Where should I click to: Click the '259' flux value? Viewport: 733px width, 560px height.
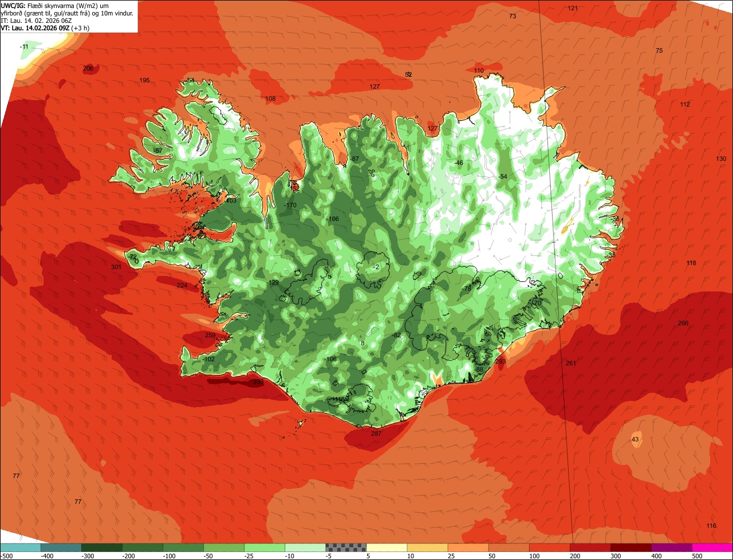coord(210,335)
